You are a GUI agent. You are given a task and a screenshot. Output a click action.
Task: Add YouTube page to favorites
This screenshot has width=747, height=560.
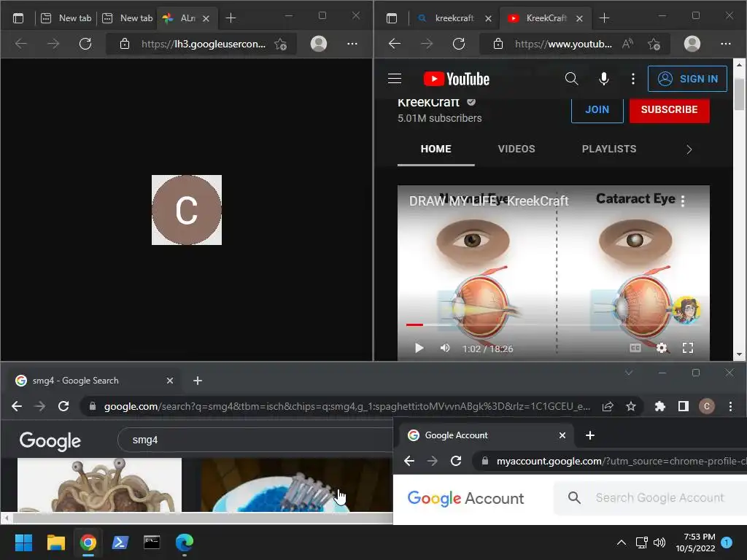click(654, 44)
